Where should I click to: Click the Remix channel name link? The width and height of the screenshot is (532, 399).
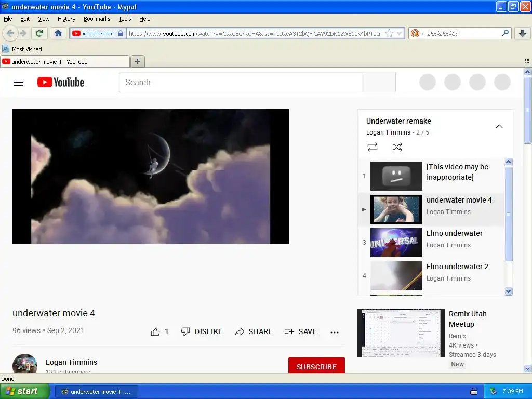click(457, 336)
